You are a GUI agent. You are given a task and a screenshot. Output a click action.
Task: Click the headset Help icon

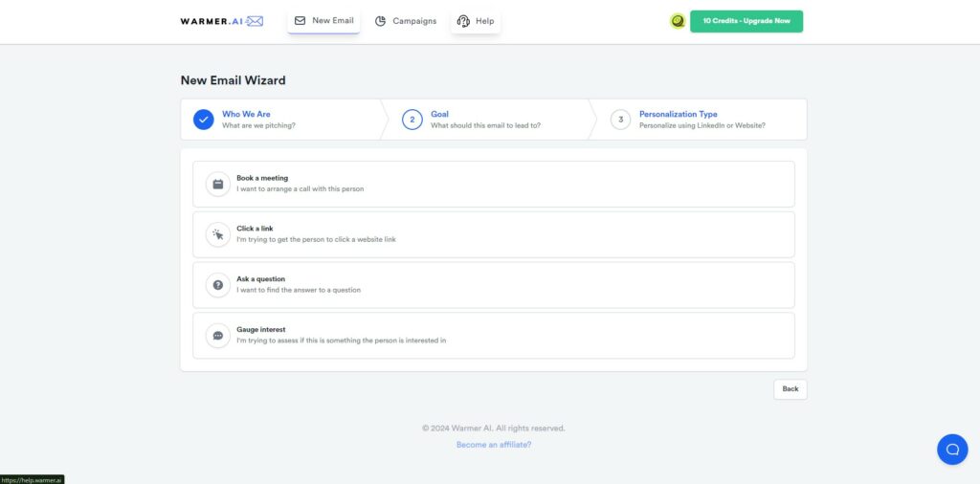point(463,21)
